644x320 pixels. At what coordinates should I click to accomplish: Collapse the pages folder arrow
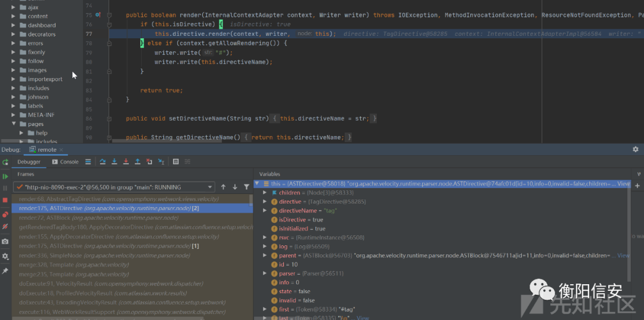[13, 124]
